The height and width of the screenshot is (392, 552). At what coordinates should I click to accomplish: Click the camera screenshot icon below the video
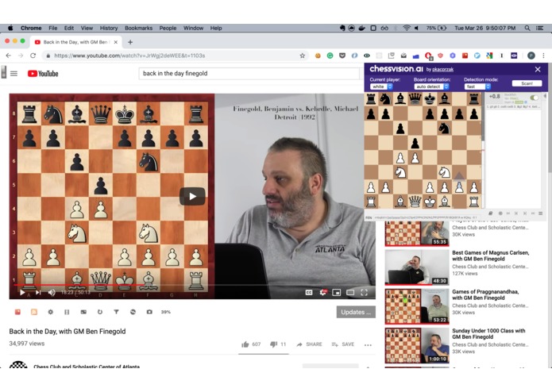coord(149,312)
